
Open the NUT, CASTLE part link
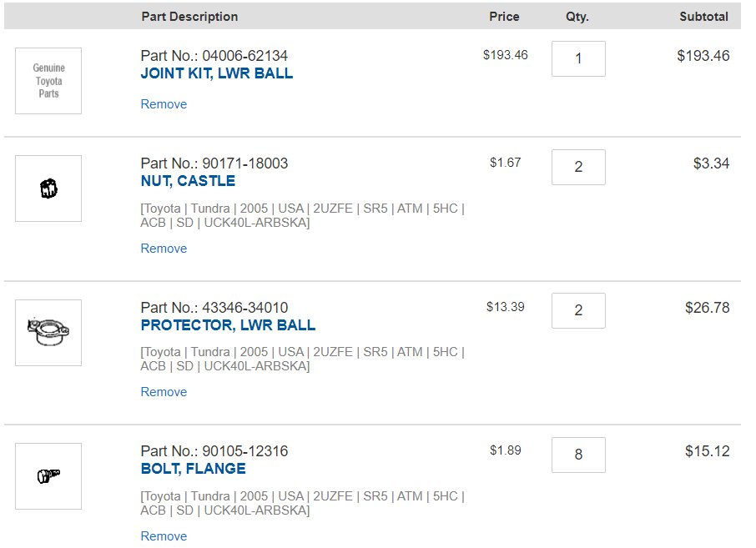click(x=188, y=181)
